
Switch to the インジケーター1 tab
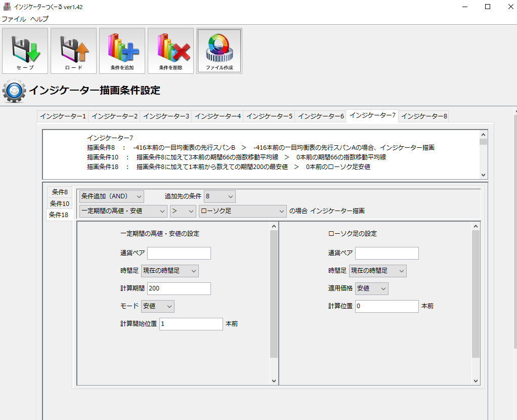click(x=63, y=116)
